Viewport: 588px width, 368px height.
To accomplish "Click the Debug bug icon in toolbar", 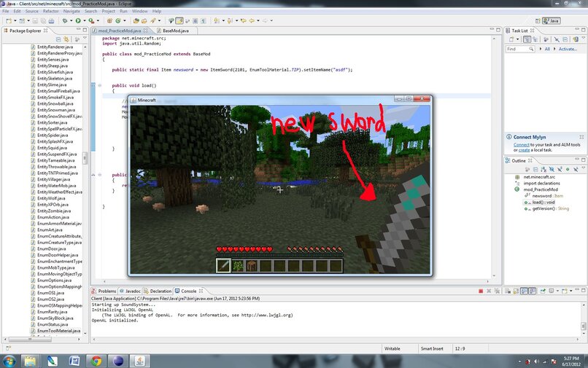I will coord(65,21).
